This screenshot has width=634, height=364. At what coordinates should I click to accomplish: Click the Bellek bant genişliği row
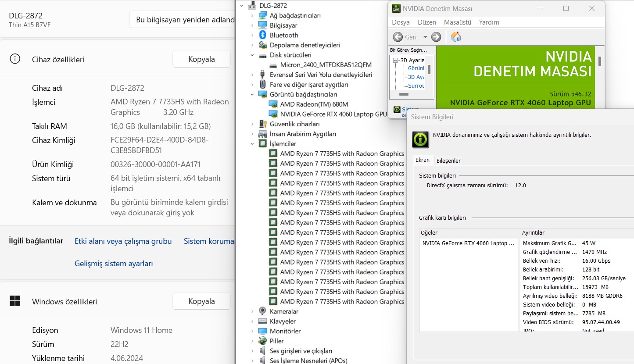coord(574,278)
